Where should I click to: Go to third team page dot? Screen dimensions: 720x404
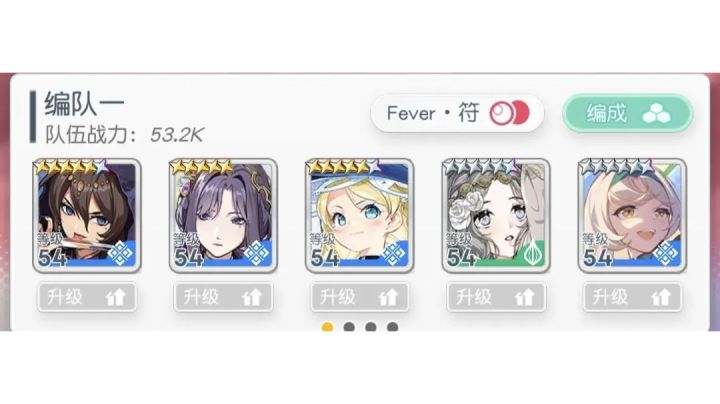click(371, 327)
